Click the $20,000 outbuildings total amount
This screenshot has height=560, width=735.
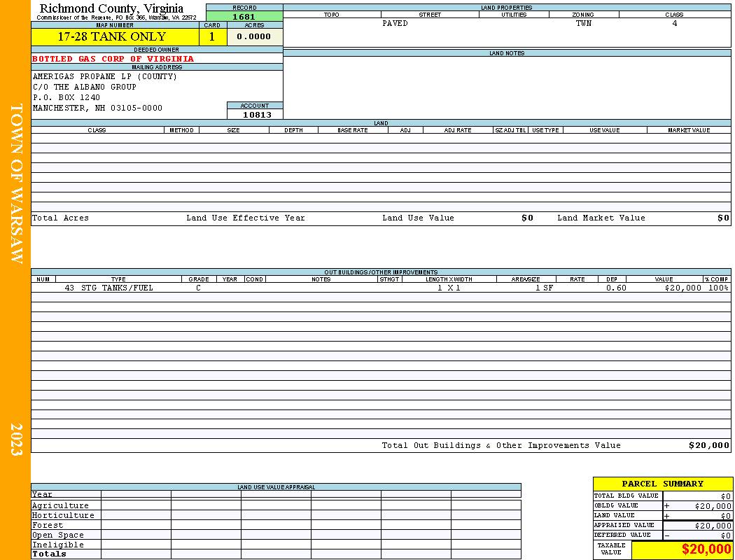pyautogui.click(x=708, y=446)
